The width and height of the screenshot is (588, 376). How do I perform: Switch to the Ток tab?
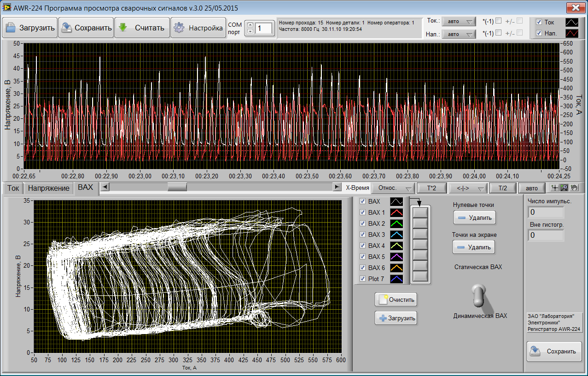(13, 188)
